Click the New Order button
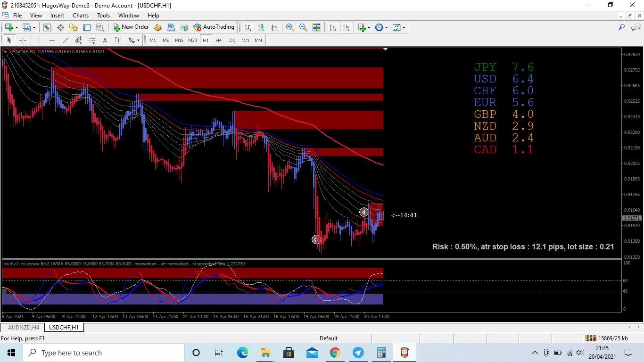This screenshot has height=362, width=644. [131, 27]
